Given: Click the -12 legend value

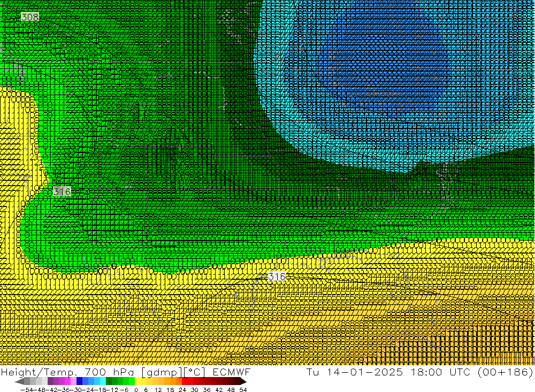Looking at the screenshot, I should [112, 390].
